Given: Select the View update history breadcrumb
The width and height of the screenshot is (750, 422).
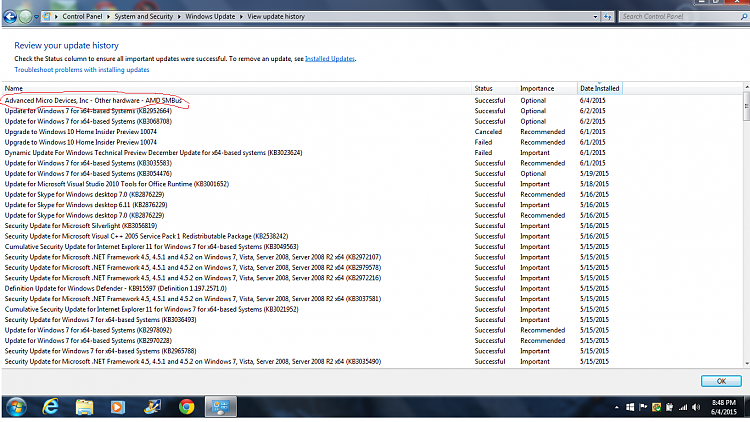Looking at the screenshot, I should [x=276, y=16].
